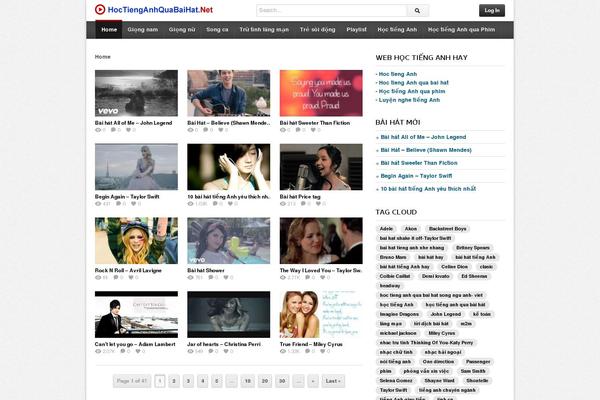This screenshot has height=400, width=600.
Task: Select the Backstreet Boys tag
Action: [x=447, y=229]
